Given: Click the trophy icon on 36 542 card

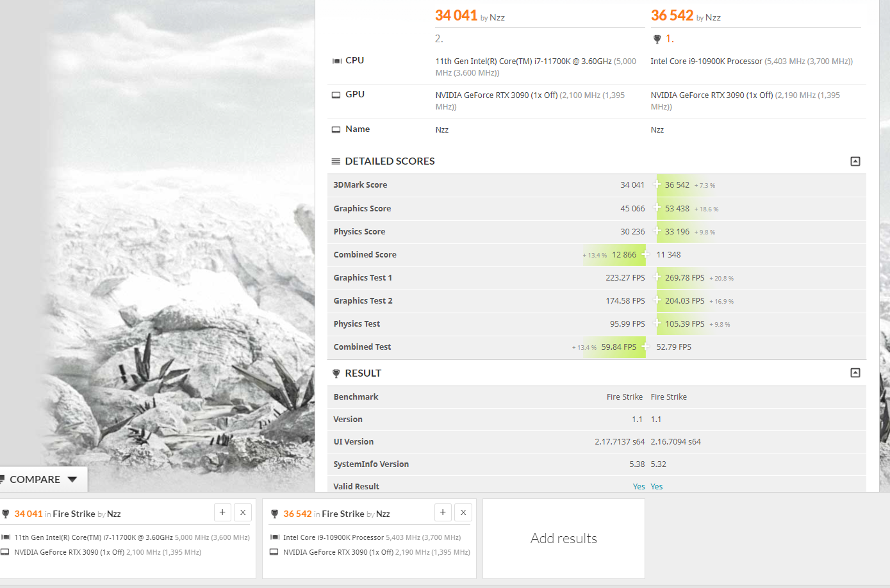Looking at the screenshot, I should [274, 514].
